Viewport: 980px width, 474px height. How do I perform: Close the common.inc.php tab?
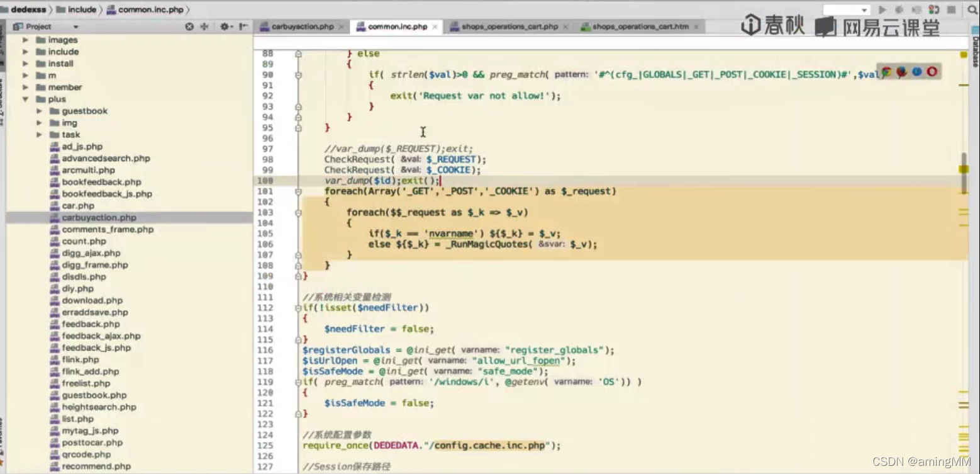(x=435, y=27)
